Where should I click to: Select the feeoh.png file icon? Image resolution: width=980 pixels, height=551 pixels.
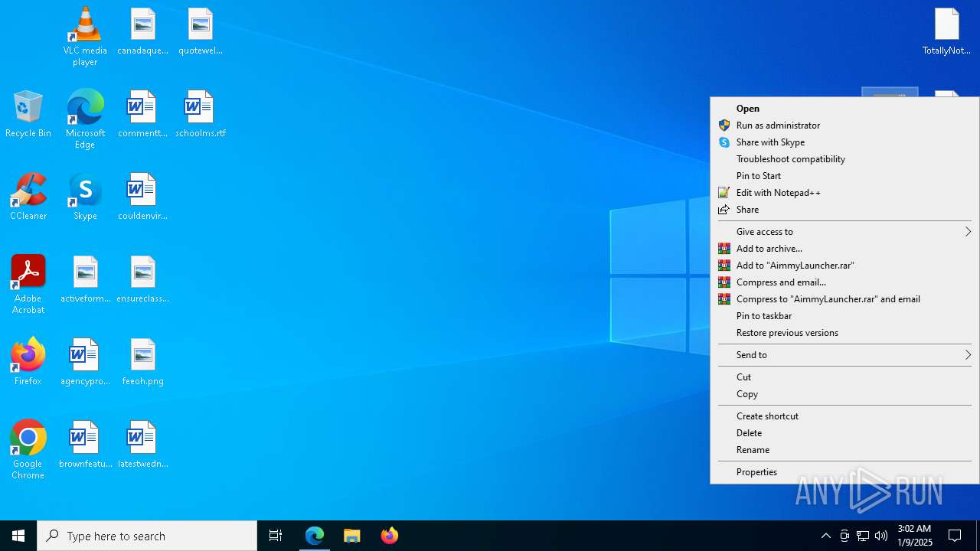point(142,362)
